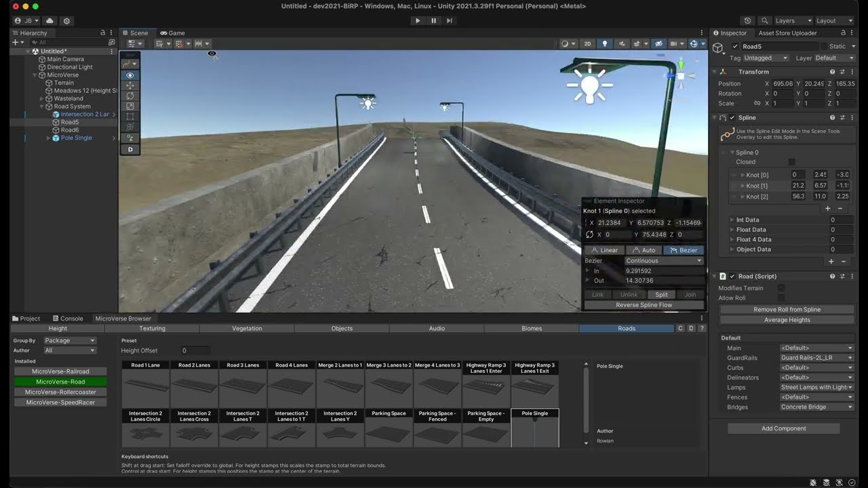Toggle scene audio icon
Screen dimensions: 868x488
coord(620,43)
